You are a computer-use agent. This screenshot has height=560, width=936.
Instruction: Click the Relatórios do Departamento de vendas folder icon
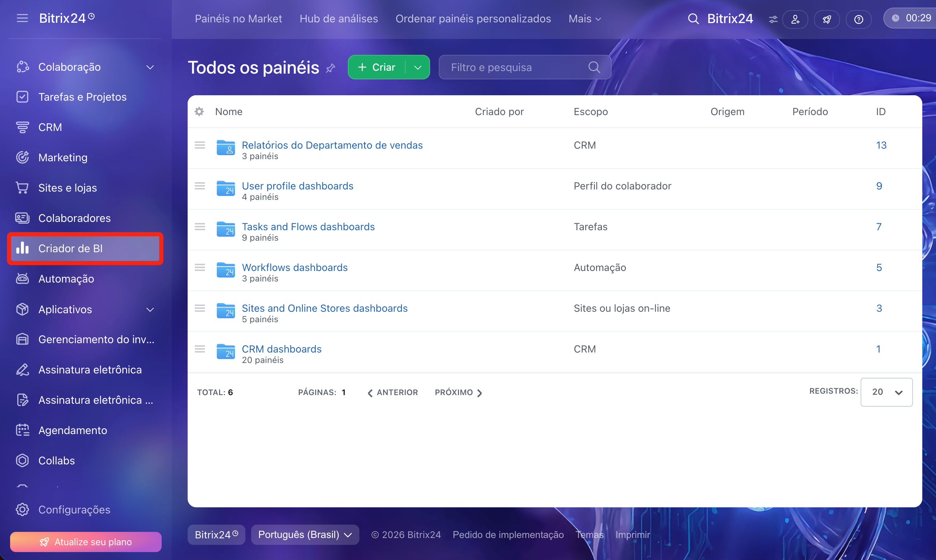pyautogui.click(x=226, y=148)
